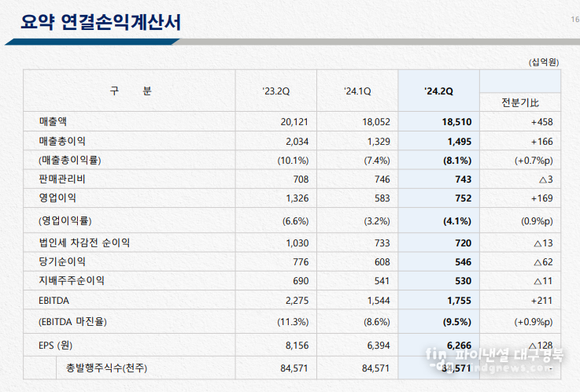Click the 구 분 header cell
580x392 pixels.
131,91
